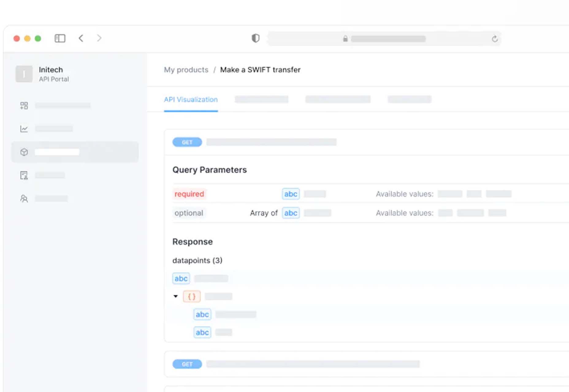Open the second placeholder tab

pos(262,99)
